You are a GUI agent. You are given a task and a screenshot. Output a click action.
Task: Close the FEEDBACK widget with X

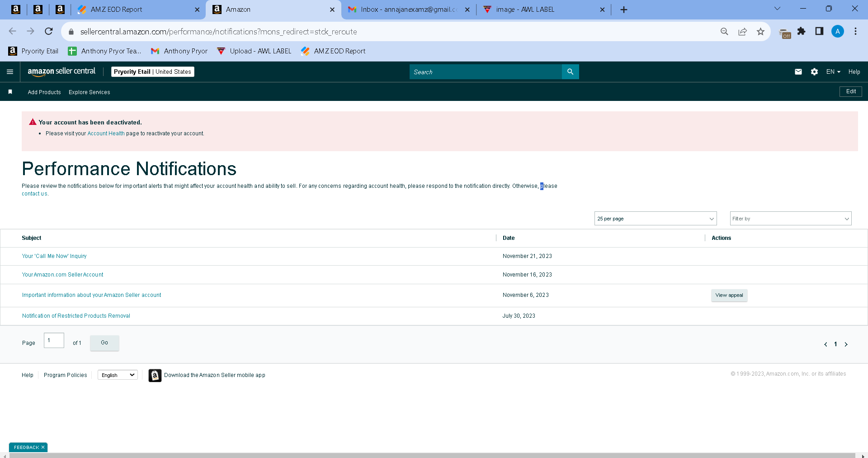[x=43, y=447]
